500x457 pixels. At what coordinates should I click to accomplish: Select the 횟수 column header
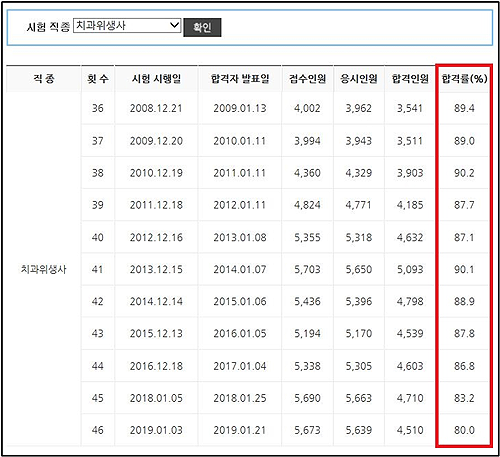[98, 79]
